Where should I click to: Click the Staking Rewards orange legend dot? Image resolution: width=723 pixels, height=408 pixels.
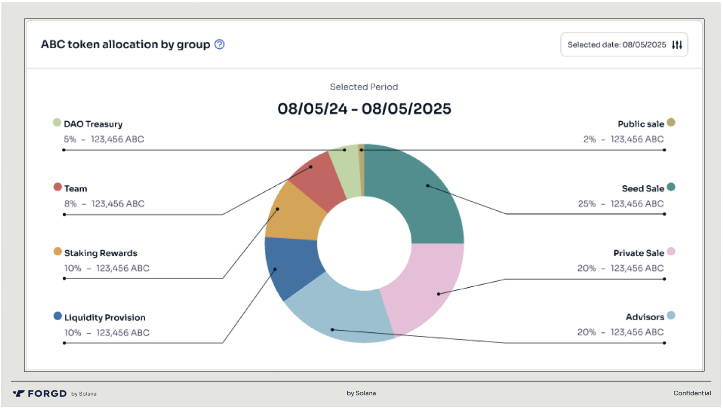[57, 252]
